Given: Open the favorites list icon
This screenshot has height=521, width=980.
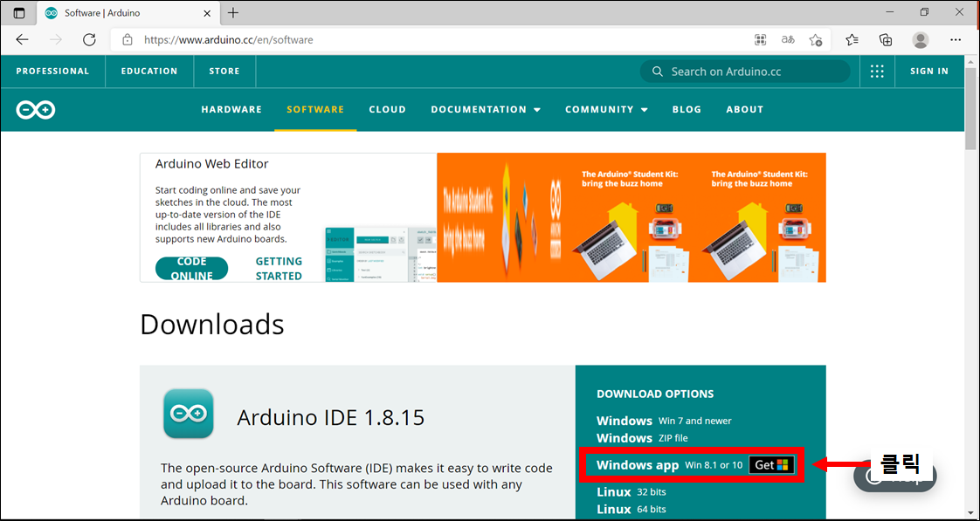Looking at the screenshot, I should pyautogui.click(x=852, y=40).
